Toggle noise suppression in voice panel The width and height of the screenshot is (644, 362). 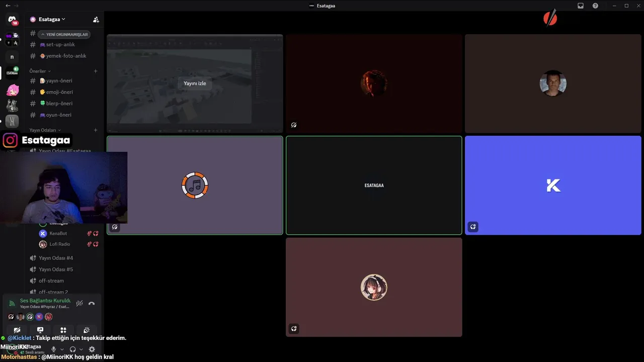pos(79,303)
